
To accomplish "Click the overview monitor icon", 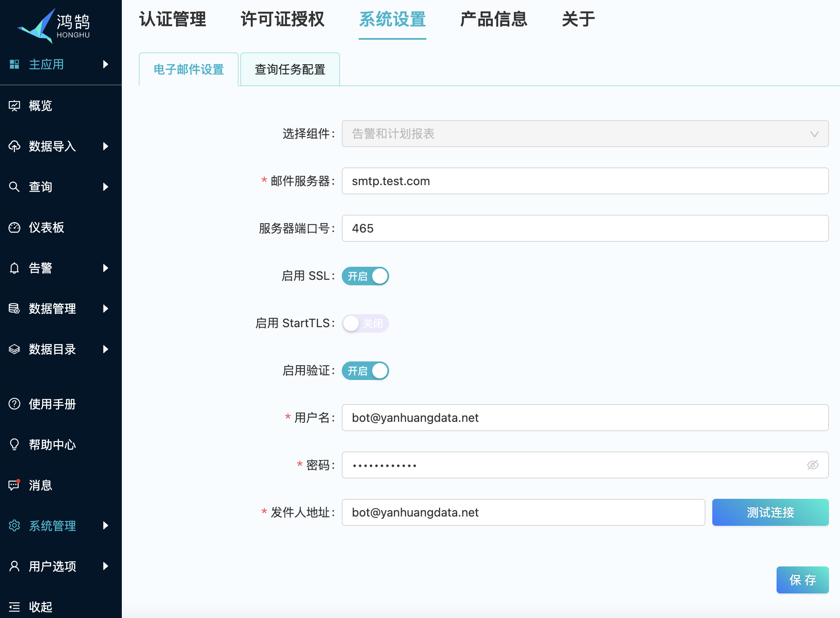I will pos(14,106).
